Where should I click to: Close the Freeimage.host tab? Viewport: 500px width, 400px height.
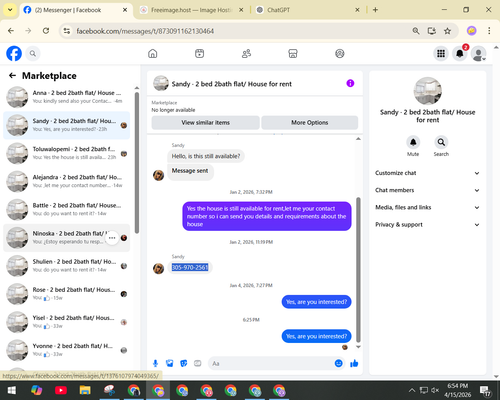pos(241,10)
